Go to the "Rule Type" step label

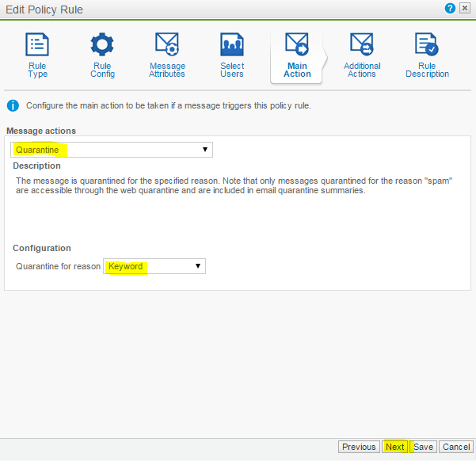pyautogui.click(x=37, y=70)
